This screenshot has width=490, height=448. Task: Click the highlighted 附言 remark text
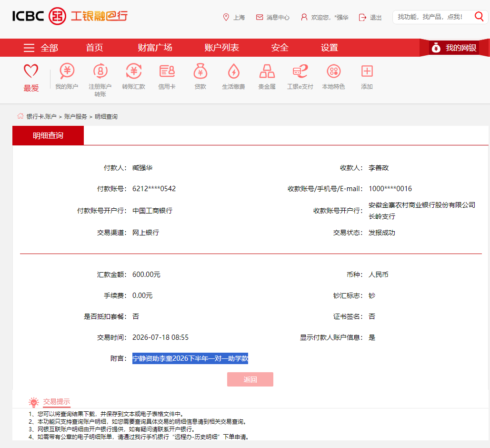pos(190,358)
